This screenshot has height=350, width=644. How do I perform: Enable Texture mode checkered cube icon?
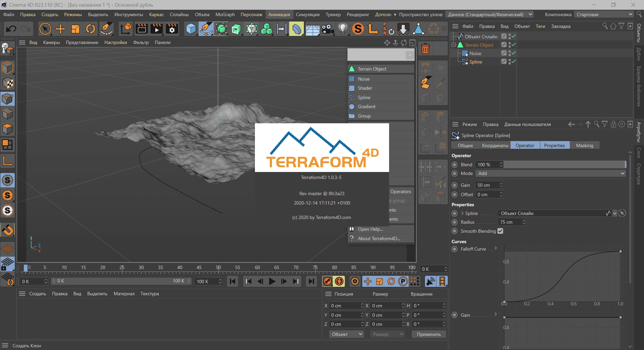click(x=7, y=84)
